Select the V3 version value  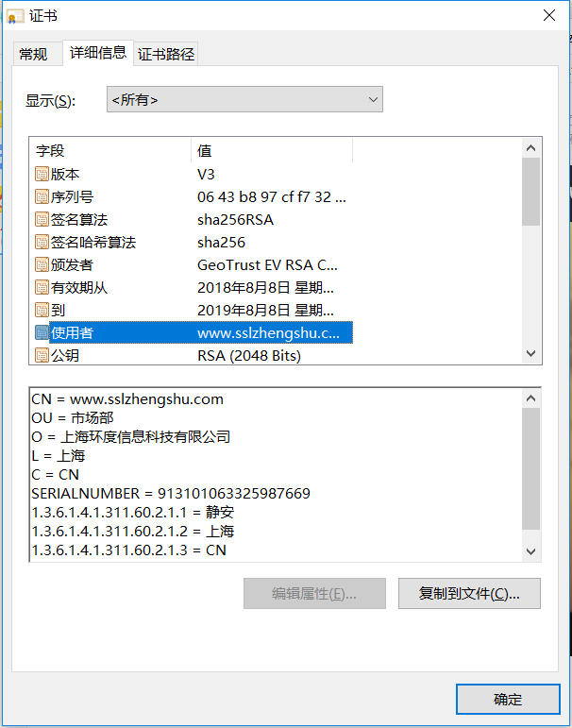[206, 175]
